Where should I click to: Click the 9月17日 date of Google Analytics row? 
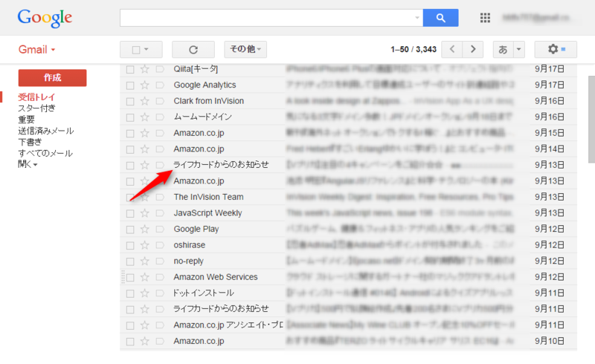(550, 85)
